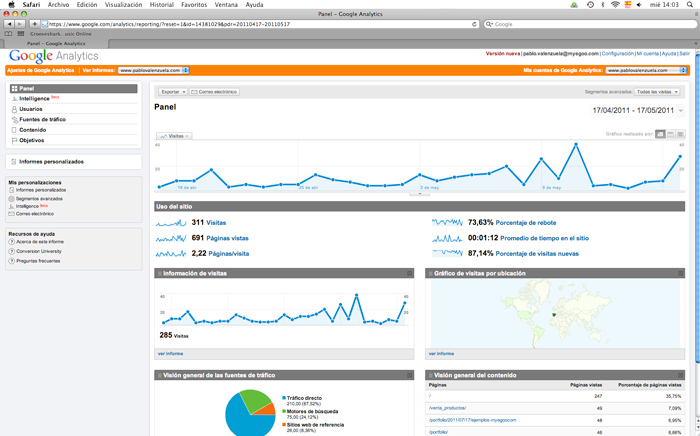Expand the date range selector
This screenshot has height=436, width=700.
[x=681, y=110]
